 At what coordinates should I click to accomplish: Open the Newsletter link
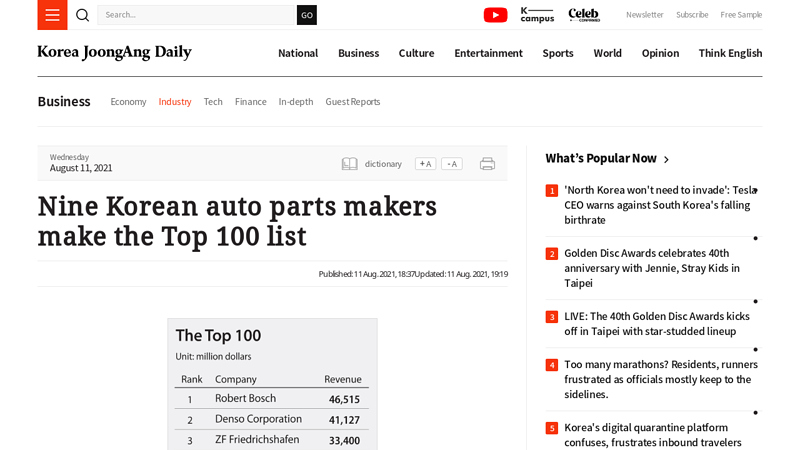[x=644, y=15]
